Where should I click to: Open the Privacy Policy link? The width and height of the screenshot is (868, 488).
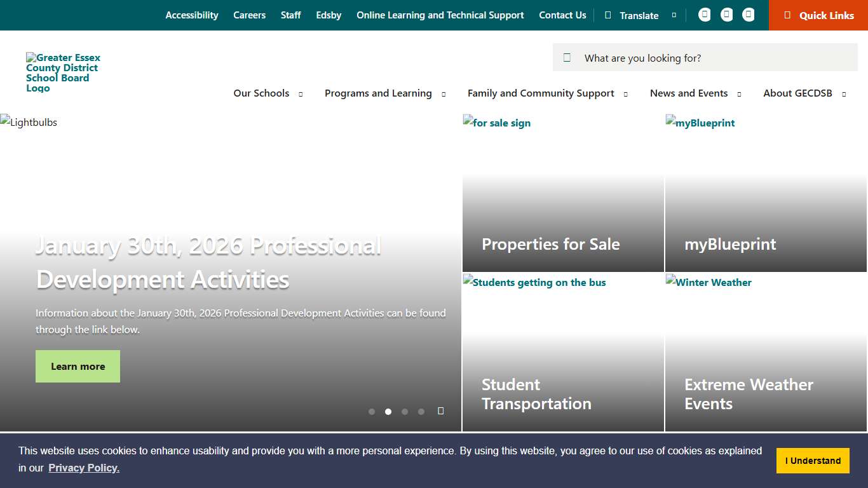(83, 468)
